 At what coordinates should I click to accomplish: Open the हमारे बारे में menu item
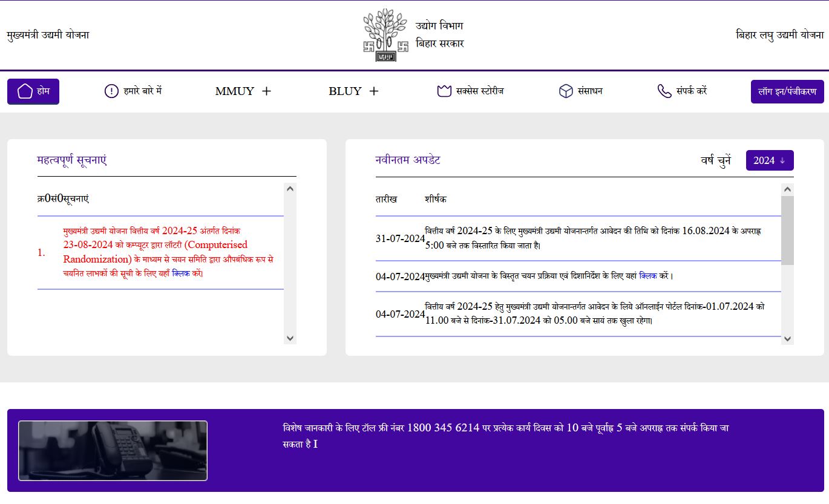point(142,91)
